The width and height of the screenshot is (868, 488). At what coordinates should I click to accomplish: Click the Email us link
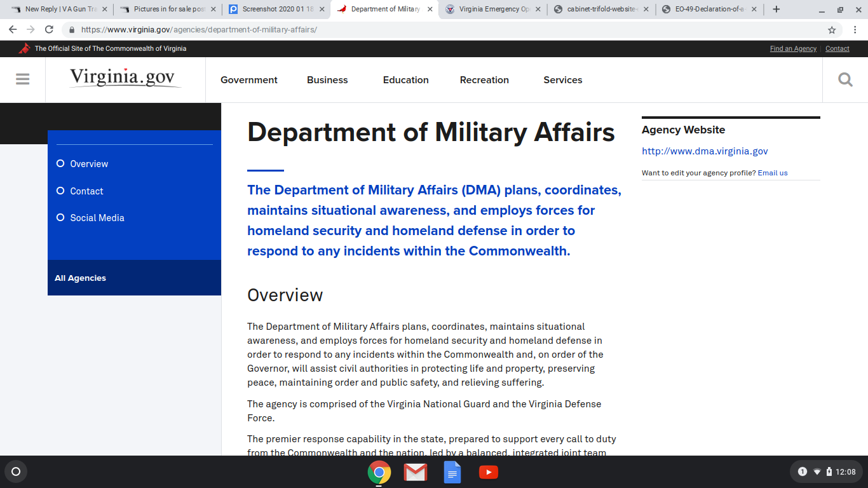pyautogui.click(x=773, y=173)
